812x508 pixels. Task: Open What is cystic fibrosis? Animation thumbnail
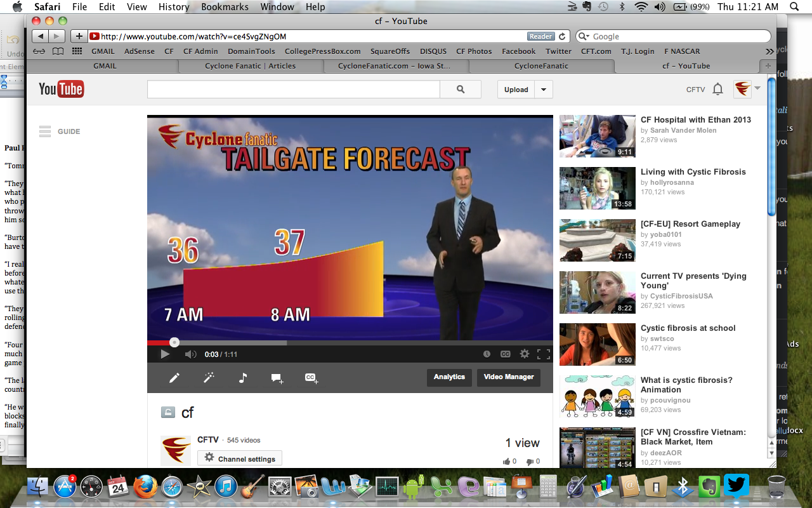point(598,396)
